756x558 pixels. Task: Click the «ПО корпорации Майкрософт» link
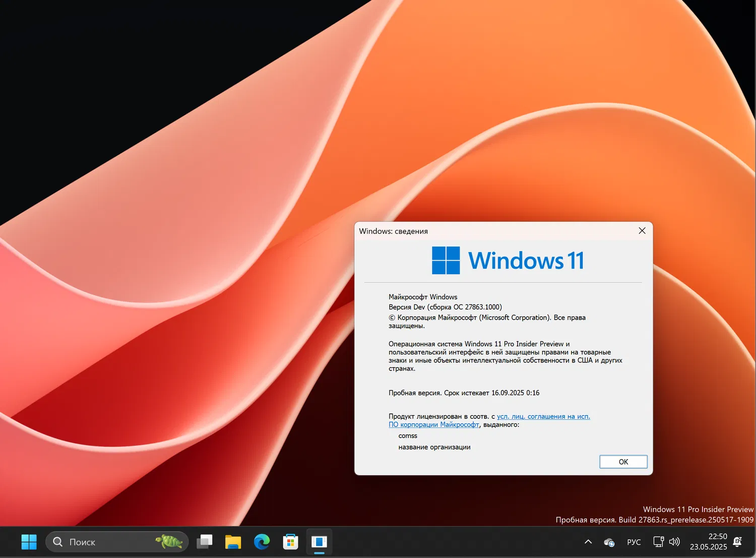point(434,424)
